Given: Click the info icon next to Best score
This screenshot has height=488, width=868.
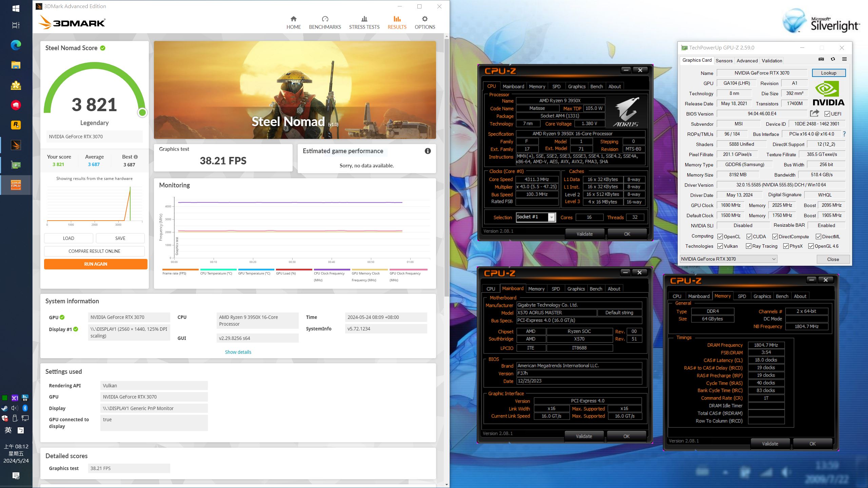Looking at the screenshot, I should click(x=136, y=157).
